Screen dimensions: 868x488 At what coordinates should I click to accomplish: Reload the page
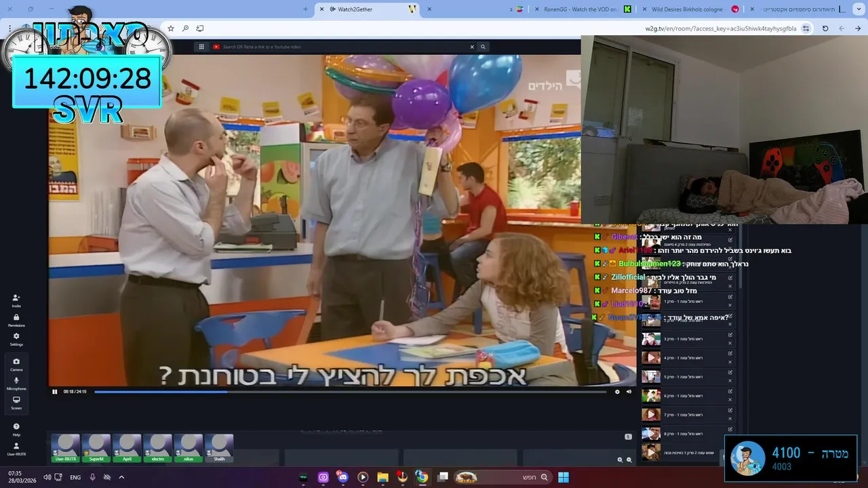(x=825, y=28)
